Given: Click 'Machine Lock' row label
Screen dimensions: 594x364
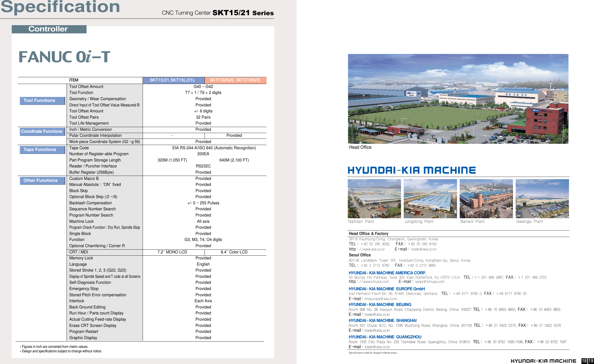Looking at the screenshot, I should click(x=81, y=221).
